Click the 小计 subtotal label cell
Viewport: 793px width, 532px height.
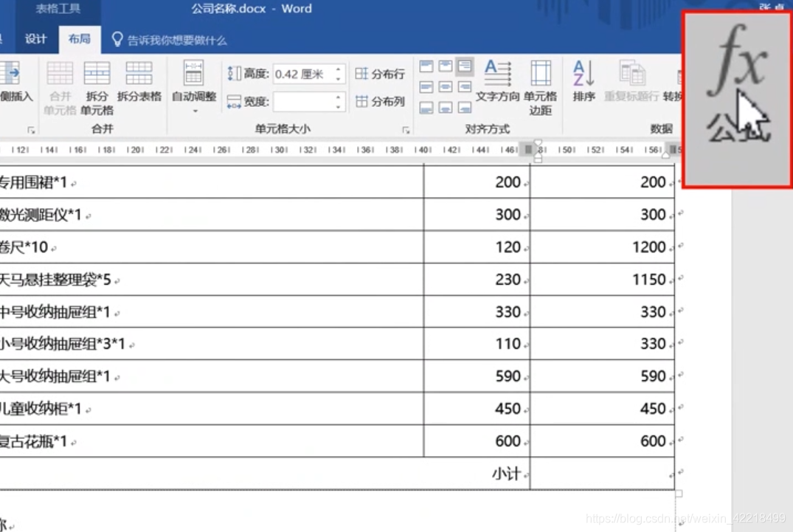click(x=265, y=473)
